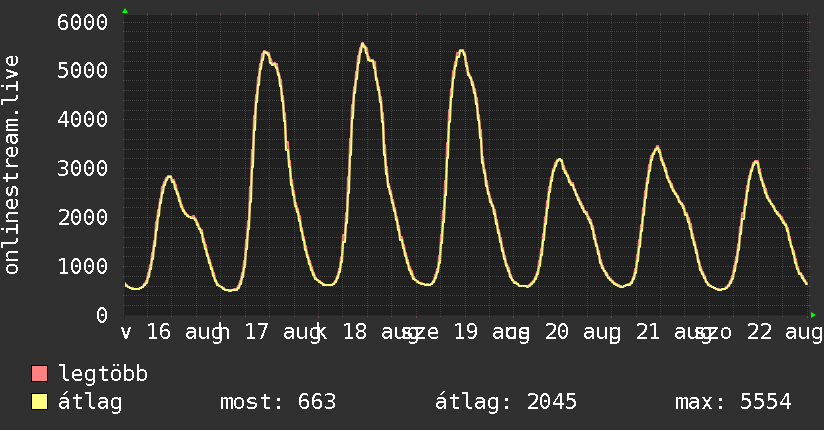Click the '19 aug' date label

[491, 333]
